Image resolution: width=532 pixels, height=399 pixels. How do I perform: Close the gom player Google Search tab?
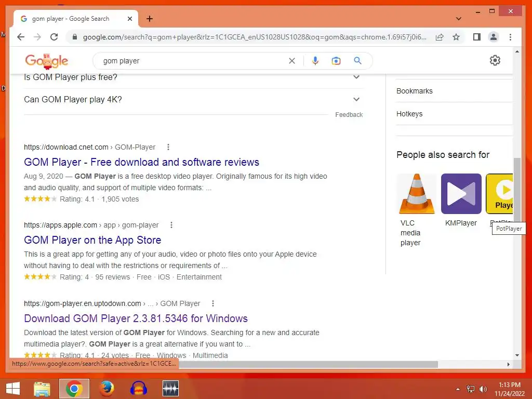pyautogui.click(x=129, y=19)
